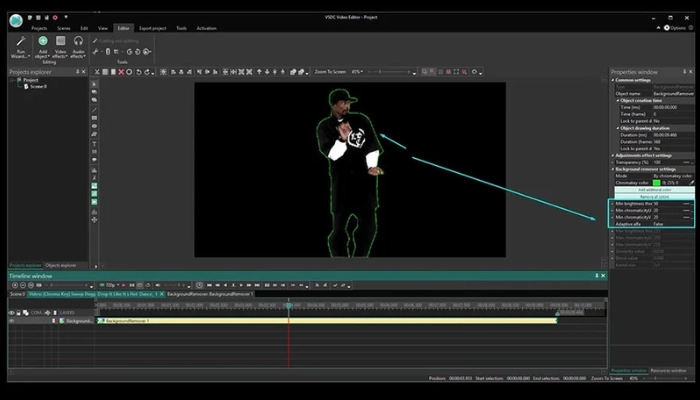Open the Edit ribbon tab
700x400 pixels.
tap(84, 28)
